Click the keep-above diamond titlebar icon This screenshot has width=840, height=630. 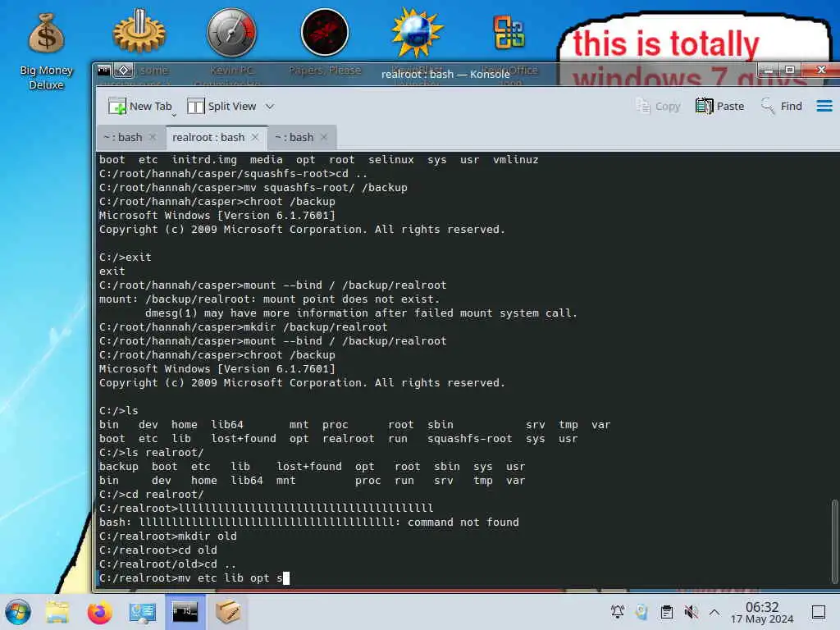[x=124, y=71]
